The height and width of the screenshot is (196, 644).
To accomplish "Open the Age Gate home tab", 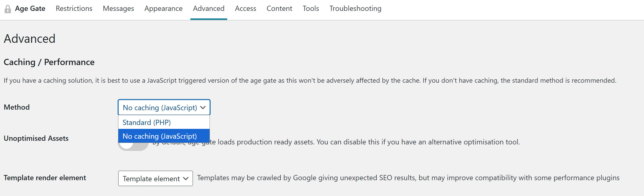I will 30,9.
